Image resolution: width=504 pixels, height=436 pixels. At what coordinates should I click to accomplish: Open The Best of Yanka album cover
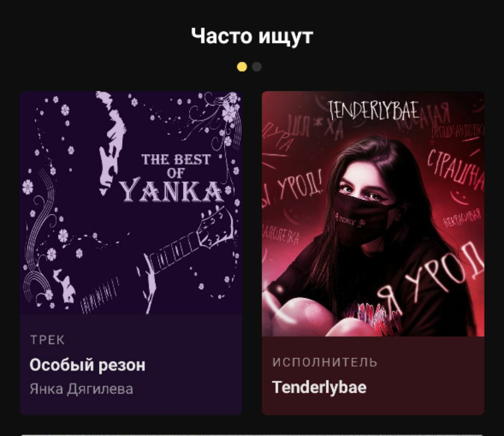131,203
